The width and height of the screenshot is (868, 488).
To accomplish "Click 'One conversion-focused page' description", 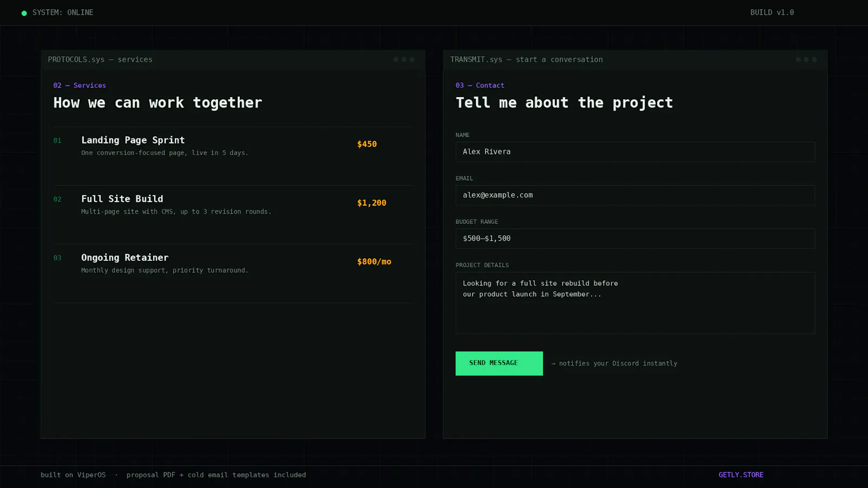I will pyautogui.click(x=165, y=153).
